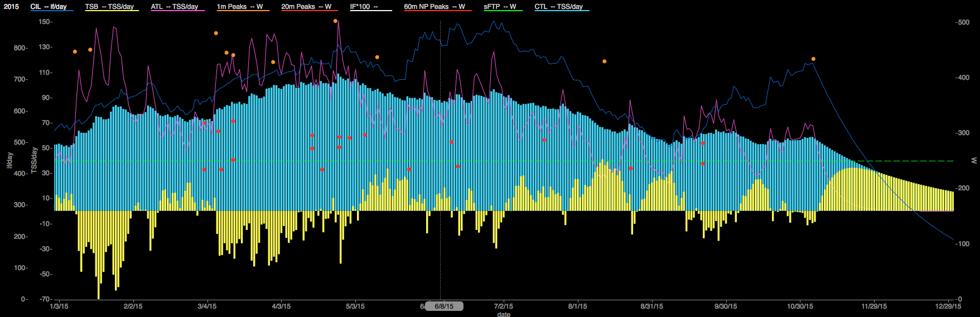Click the 1m Peaks W legend label

pos(240,7)
